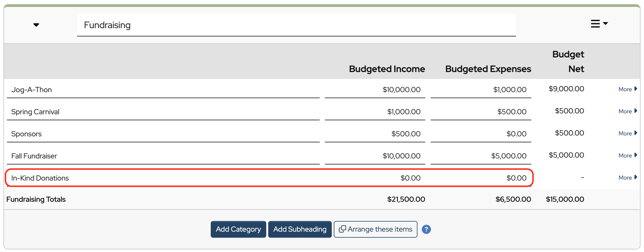Click Arrange these items button
This screenshot has width=644, height=252.
coord(375,229)
